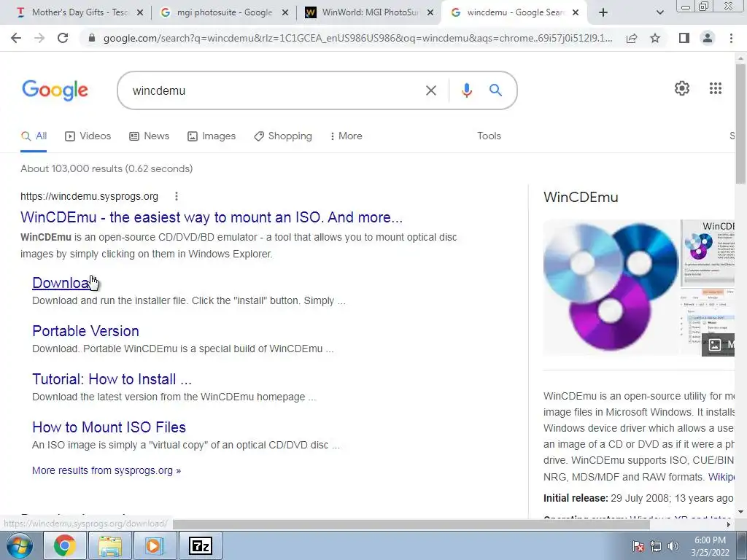
Task: Click the padlock site info icon
Action: (93, 38)
